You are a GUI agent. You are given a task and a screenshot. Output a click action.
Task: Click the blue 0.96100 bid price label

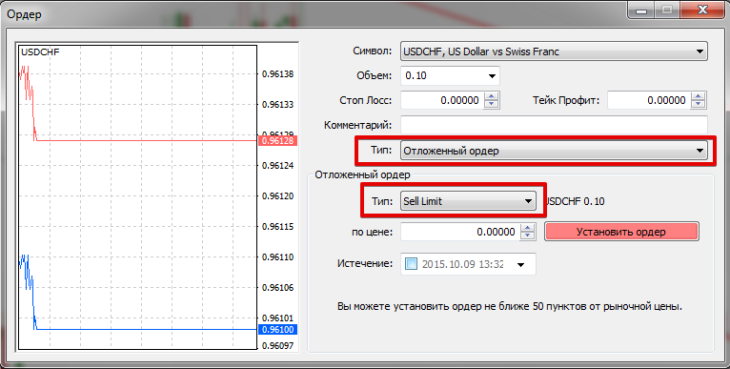pyautogui.click(x=277, y=329)
